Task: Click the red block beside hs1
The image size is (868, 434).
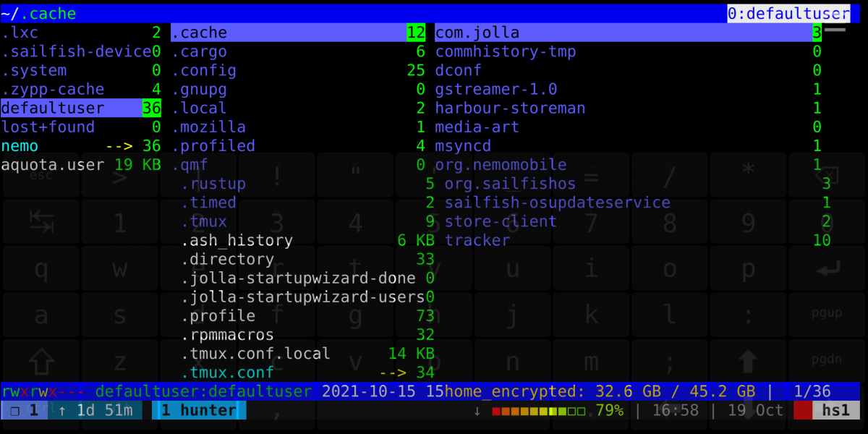Action: pyautogui.click(x=803, y=411)
